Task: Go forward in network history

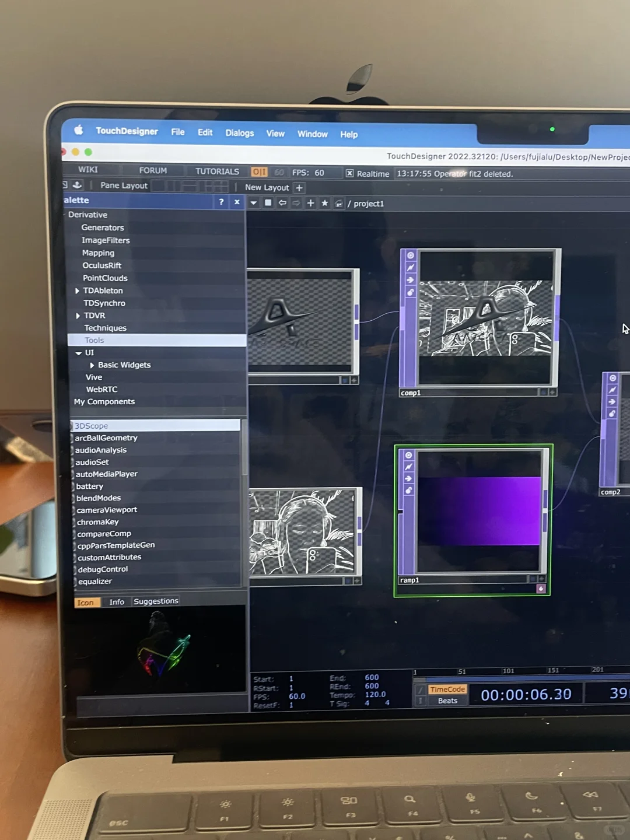Action: (296, 203)
